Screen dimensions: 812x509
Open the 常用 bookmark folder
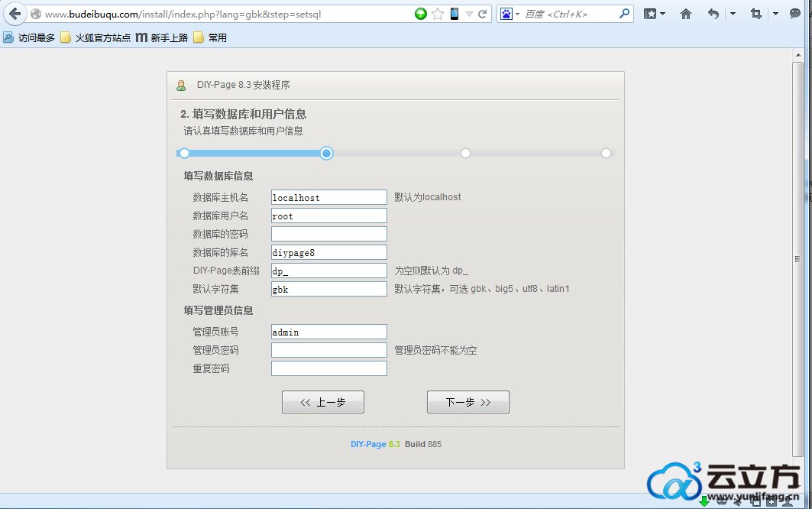pyautogui.click(x=210, y=37)
